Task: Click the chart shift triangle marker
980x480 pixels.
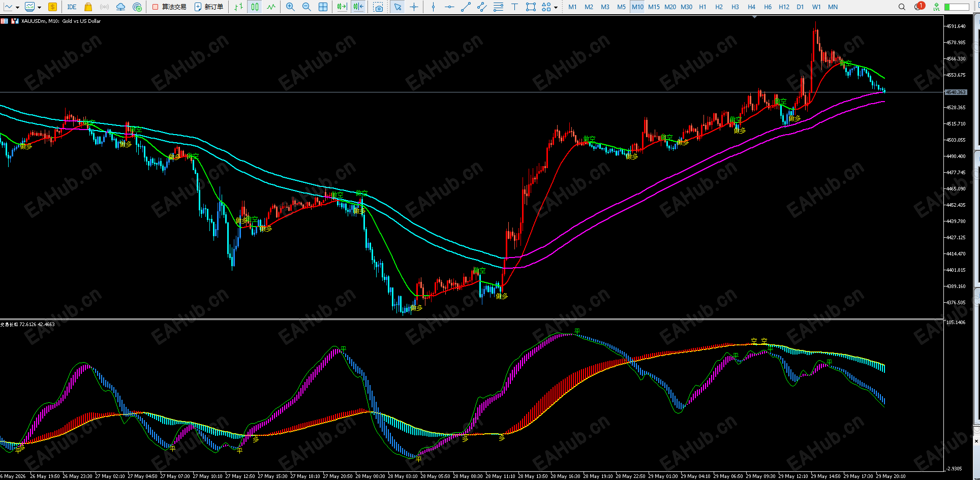Action: [754, 17]
